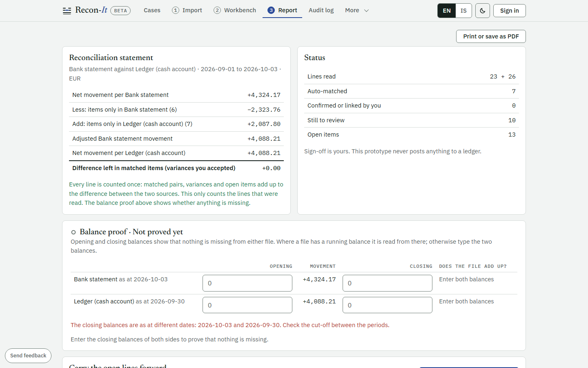588x368 pixels.
Task: Select the Report tab
Action: pyautogui.click(x=282, y=10)
